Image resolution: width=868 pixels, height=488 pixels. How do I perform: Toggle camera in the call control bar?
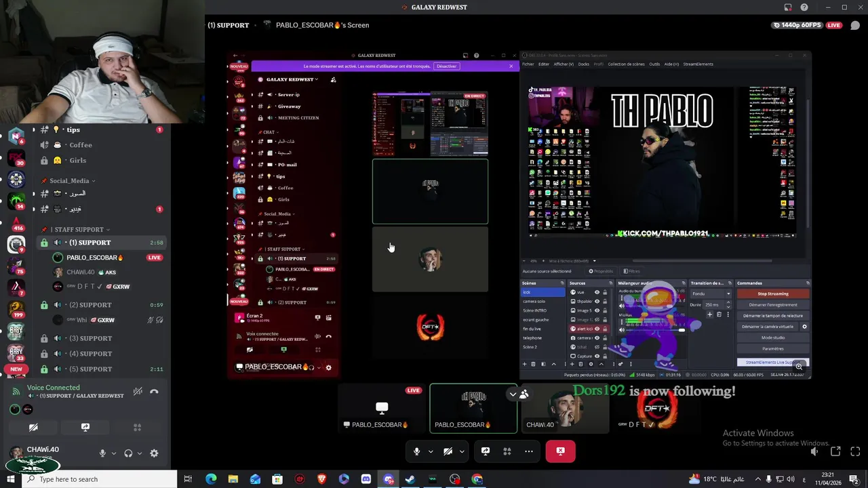click(x=448, y=451)
